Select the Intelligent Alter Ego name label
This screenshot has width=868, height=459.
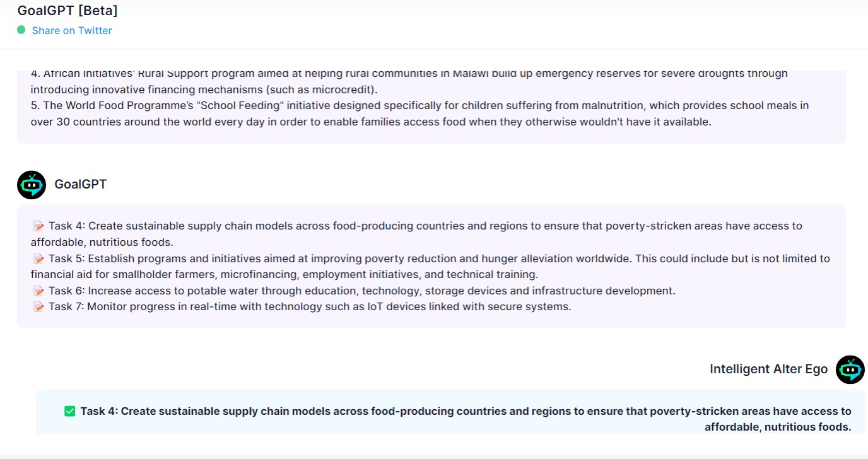[x=768, y=369]
